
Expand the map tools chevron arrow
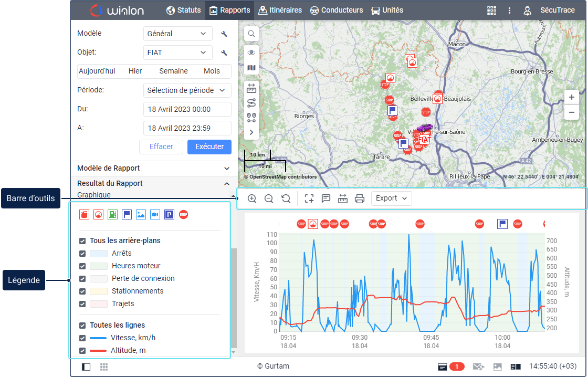(x=251, y=132)
